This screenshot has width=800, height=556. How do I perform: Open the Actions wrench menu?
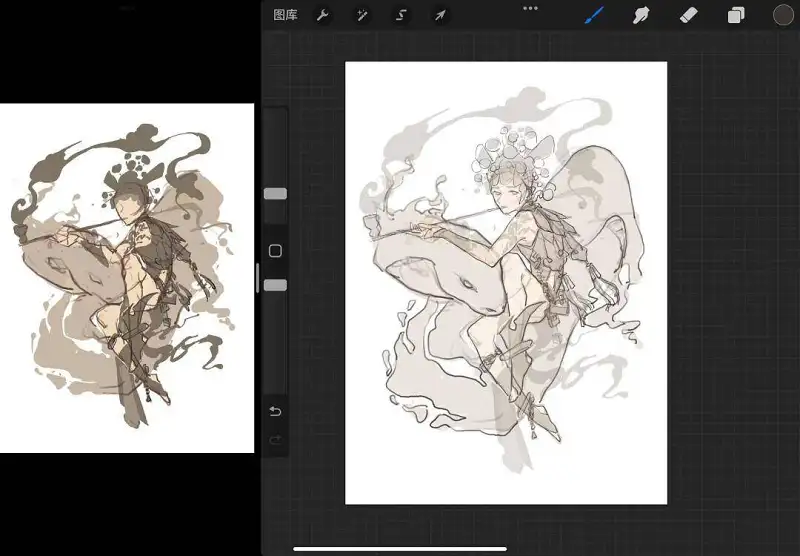point(322,15)
